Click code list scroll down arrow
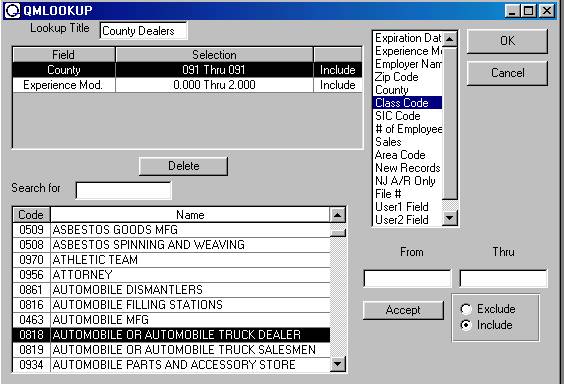 [x=337, y=364]
